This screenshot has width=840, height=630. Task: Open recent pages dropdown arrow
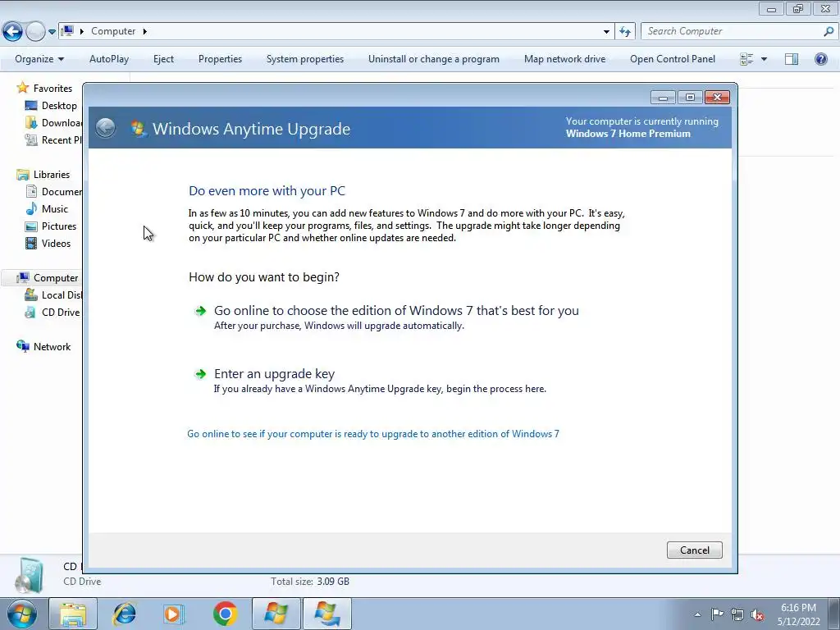tap(52, 32)
